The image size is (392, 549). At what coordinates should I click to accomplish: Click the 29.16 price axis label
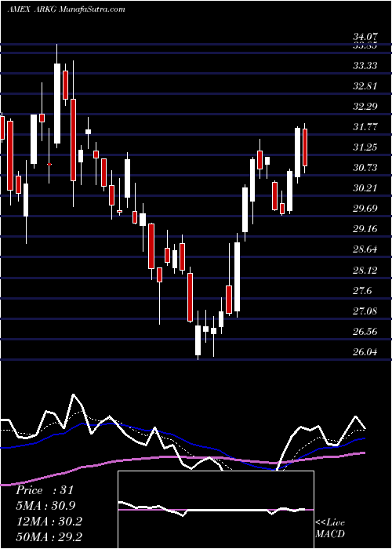coord(365,229)
